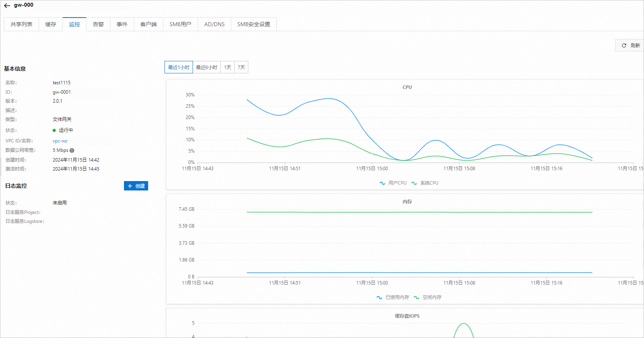Screen dimensions: 644x338
Task: Click the activation time 14:45 value
Action: click(x=76, y=169)
